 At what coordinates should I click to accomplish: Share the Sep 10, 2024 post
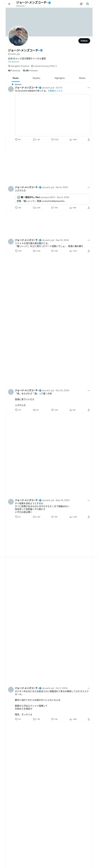[x=89, y=251]
